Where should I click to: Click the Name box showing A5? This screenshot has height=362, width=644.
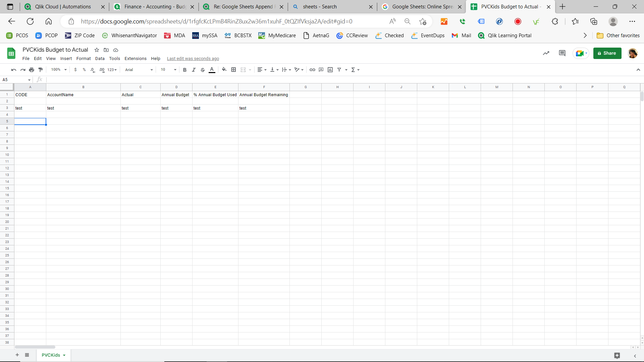click(16, 80)
